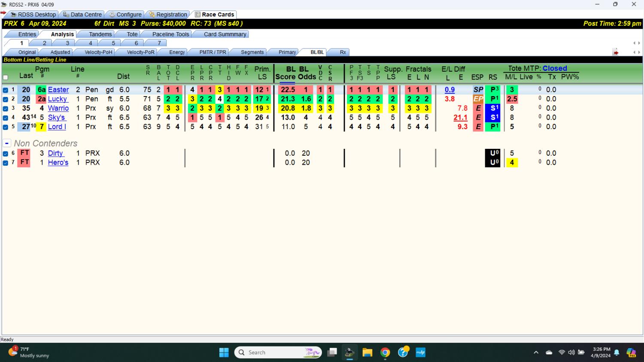The width and height of the screenshot is (644, 362).
Task: Open the blue question-mark help app on the taskbar
Action: tap(403, 353)
